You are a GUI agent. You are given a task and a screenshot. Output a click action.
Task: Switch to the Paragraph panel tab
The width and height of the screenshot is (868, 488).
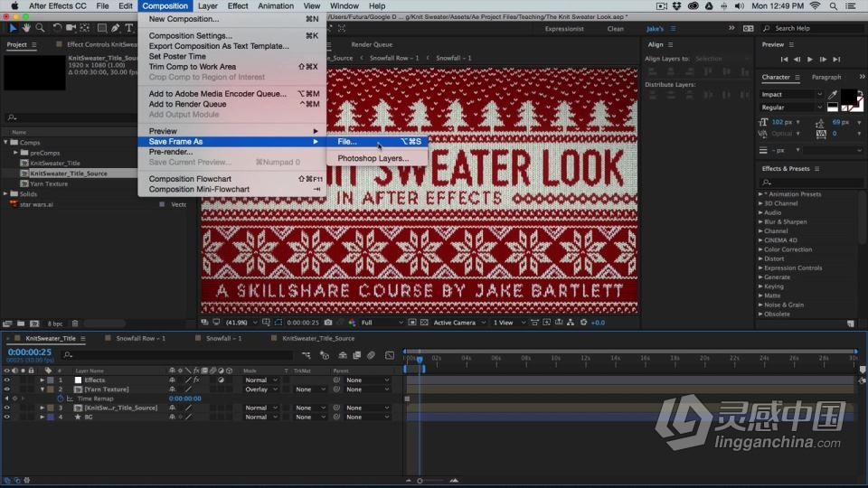pyautogui.click(x=826, y=77)
